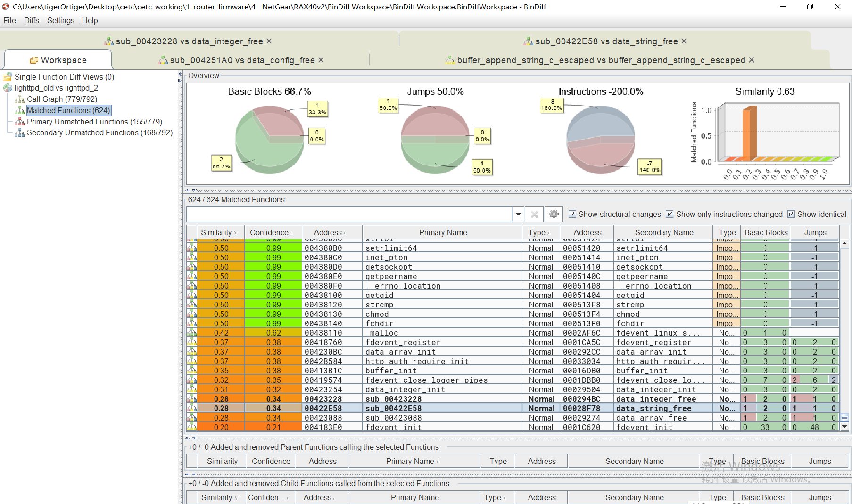Open the File menu

coord(9,20)
